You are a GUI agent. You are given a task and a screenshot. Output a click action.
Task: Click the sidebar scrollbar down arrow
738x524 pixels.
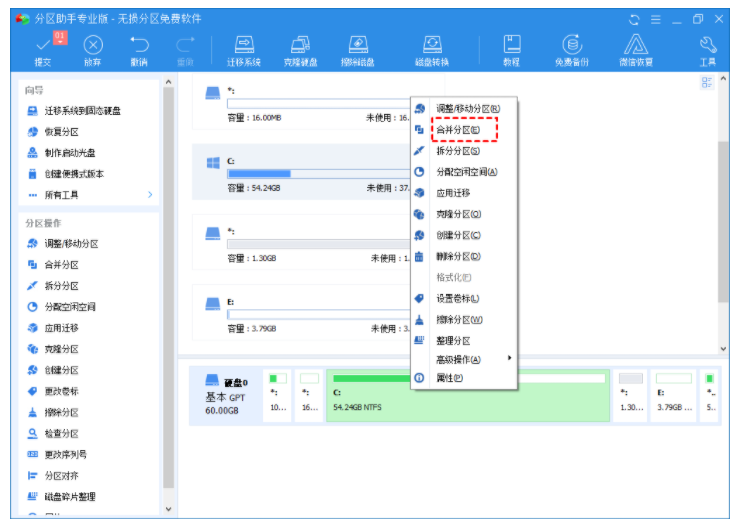tap(168, 510)
